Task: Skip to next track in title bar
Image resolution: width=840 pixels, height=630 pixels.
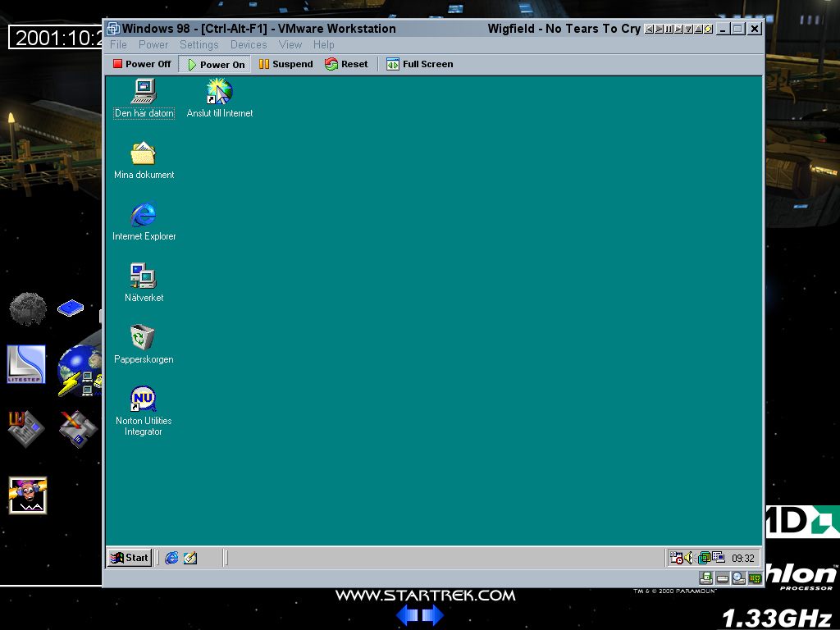Action: [x=678, y=29]
